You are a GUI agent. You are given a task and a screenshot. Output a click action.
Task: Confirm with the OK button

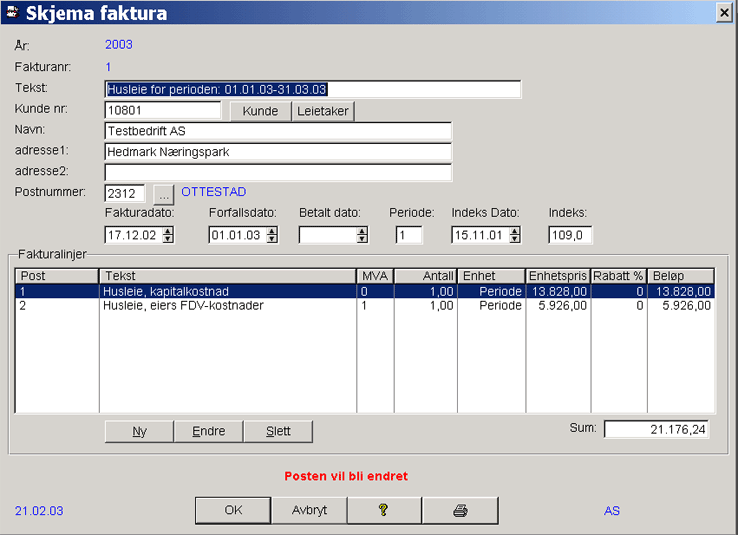coord(233,511)
